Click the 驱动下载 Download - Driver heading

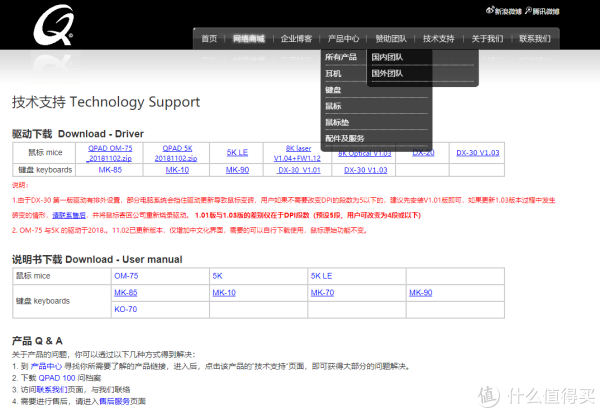tap(78, 134)
